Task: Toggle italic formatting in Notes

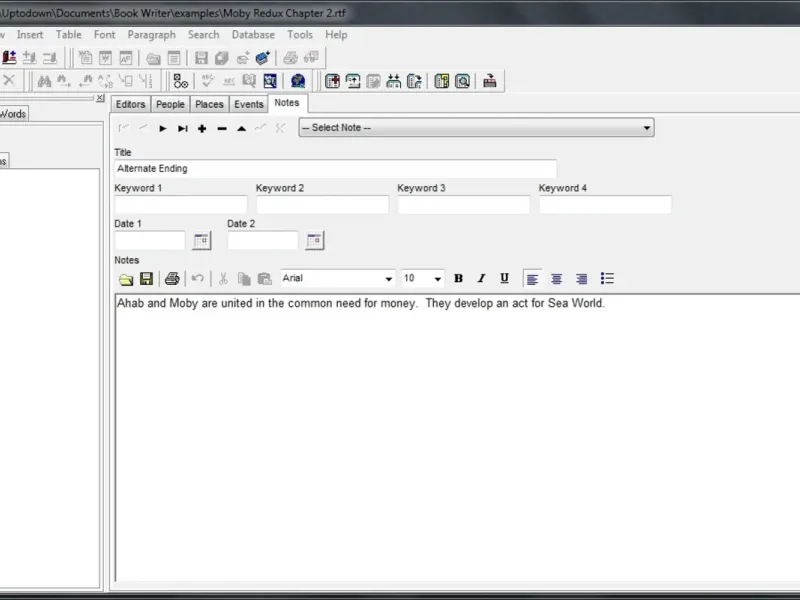Action: click(x=481, y=279)
